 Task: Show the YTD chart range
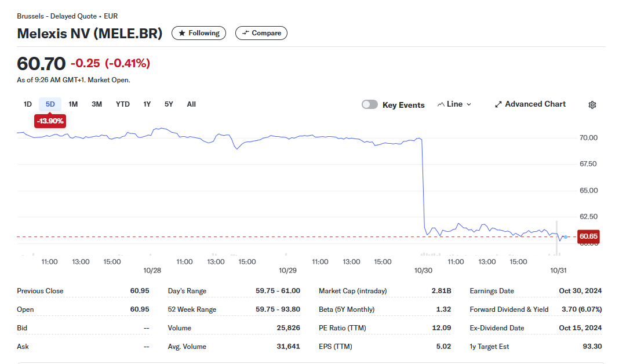point(122,104)
